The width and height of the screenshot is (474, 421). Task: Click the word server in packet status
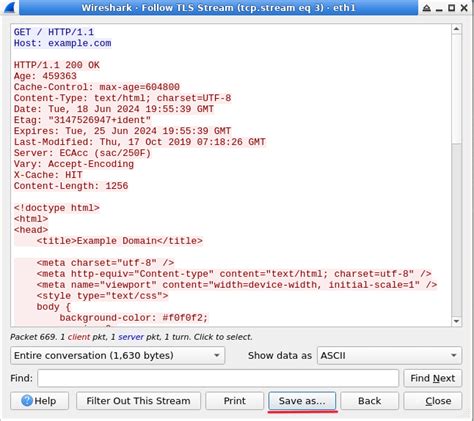[x=131, y=337]
